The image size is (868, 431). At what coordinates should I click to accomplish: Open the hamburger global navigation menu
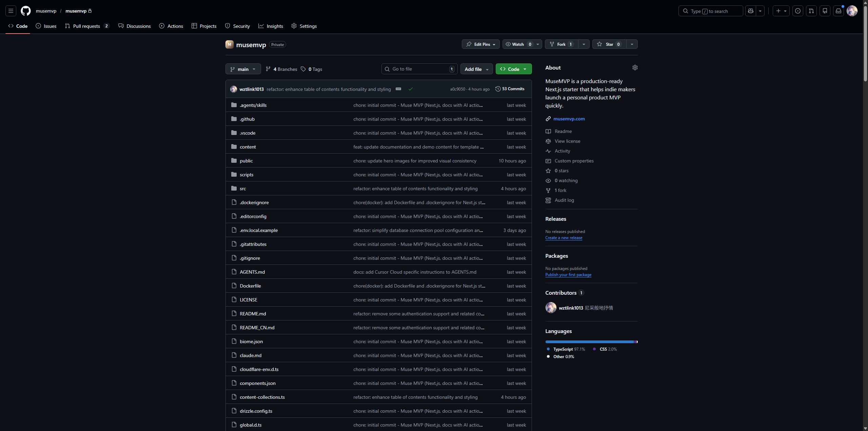(11, 11)
